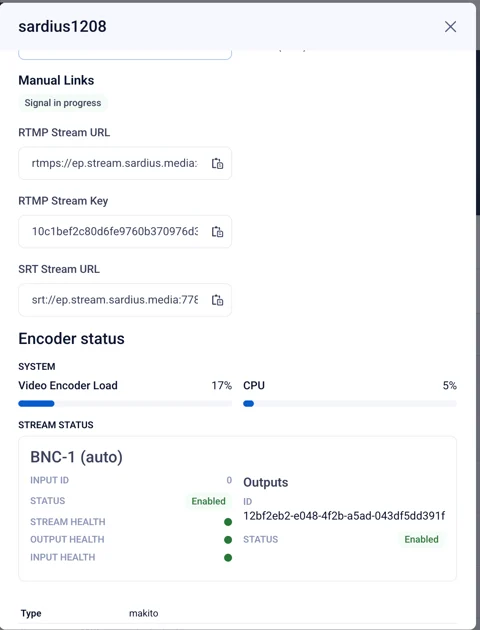Click the Type row label
The width and height of the screenshot is (480, 630).
[31, 614]
